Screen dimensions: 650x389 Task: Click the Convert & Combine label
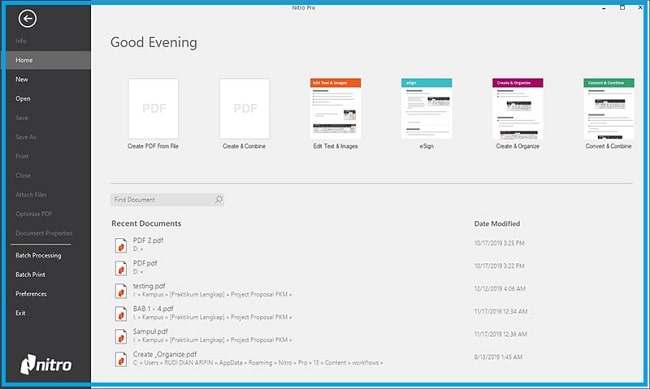coord(609,146)
